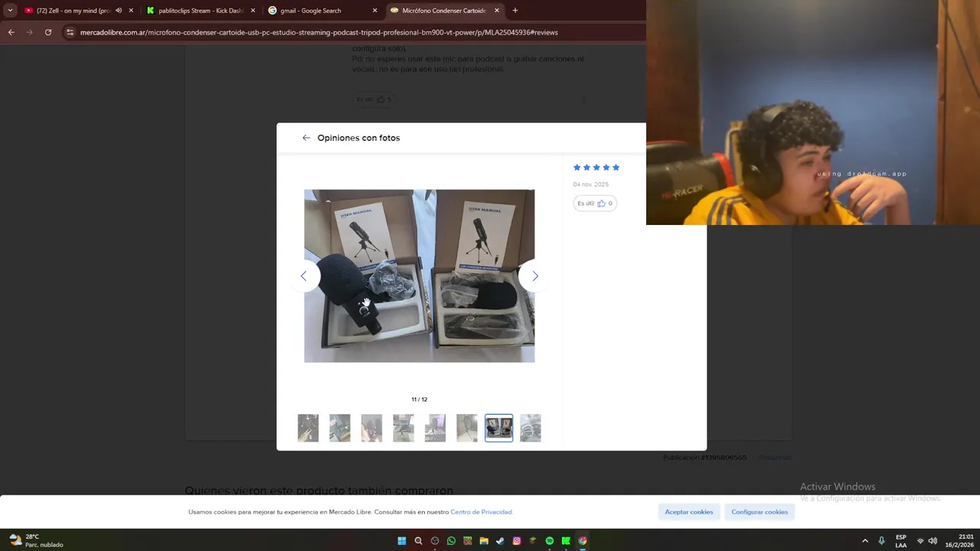This screenshot has height=551, width=980.
Task: Open the main microphone boxes photo
Action: coord(420,276)
